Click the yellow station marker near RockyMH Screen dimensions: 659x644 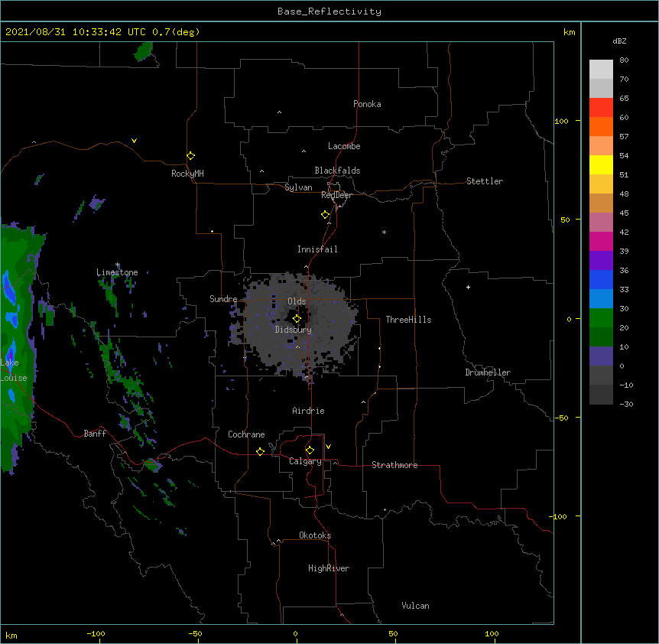[190, 156]
